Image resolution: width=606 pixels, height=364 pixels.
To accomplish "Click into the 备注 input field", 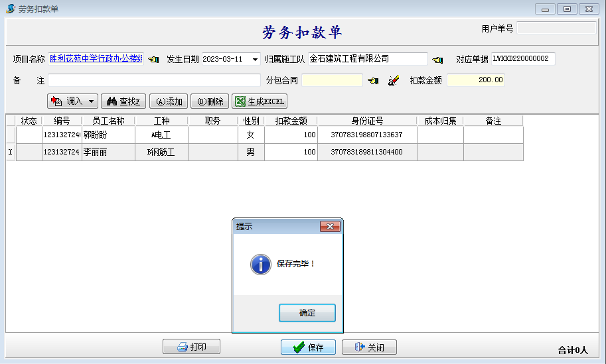I will [x=154, y=80].
